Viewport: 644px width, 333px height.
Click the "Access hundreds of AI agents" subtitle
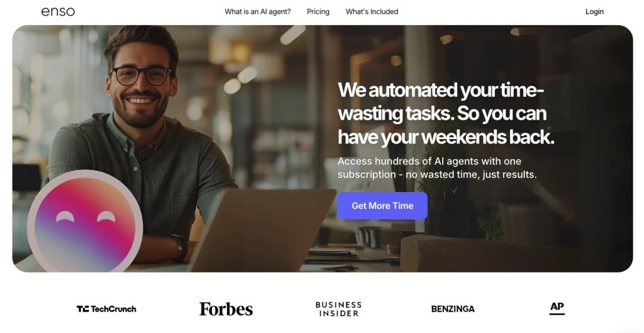point(437,167)
